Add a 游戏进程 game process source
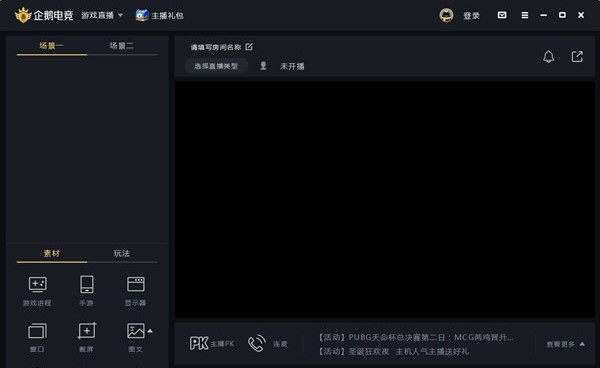600x368 pixels. [x=37, y=291]
